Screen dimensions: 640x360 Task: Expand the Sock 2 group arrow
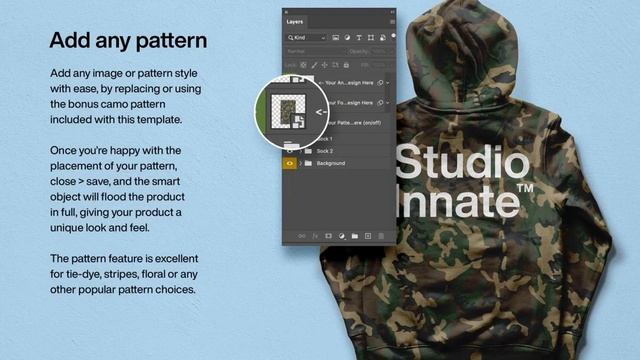point(301,151)
